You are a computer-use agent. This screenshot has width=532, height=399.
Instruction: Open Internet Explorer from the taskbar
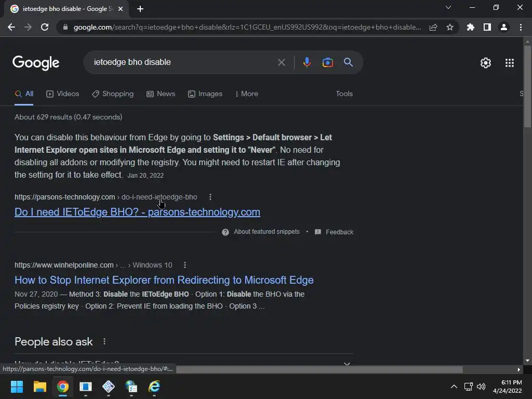tap(154, 387)
